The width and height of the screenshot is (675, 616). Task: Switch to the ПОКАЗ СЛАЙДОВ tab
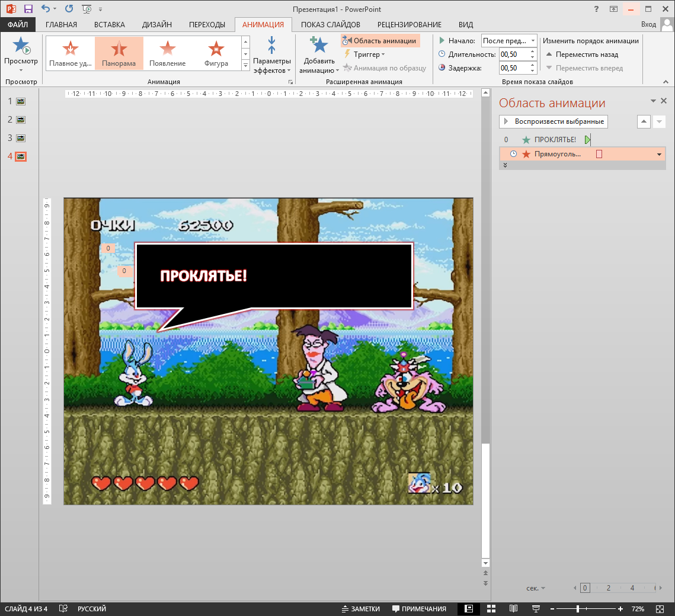[x=330, y=24]
